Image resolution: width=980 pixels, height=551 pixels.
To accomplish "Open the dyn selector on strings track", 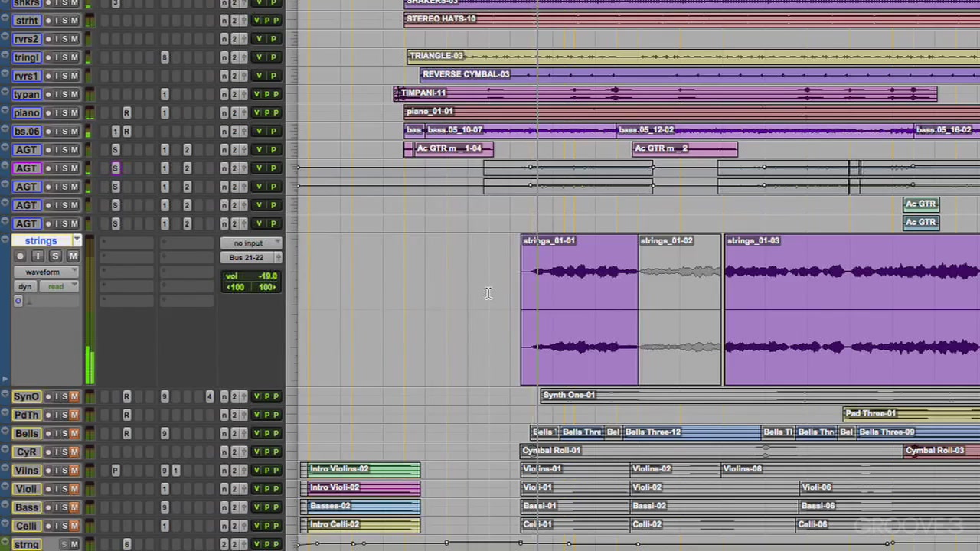I will (x=26, y=286).
